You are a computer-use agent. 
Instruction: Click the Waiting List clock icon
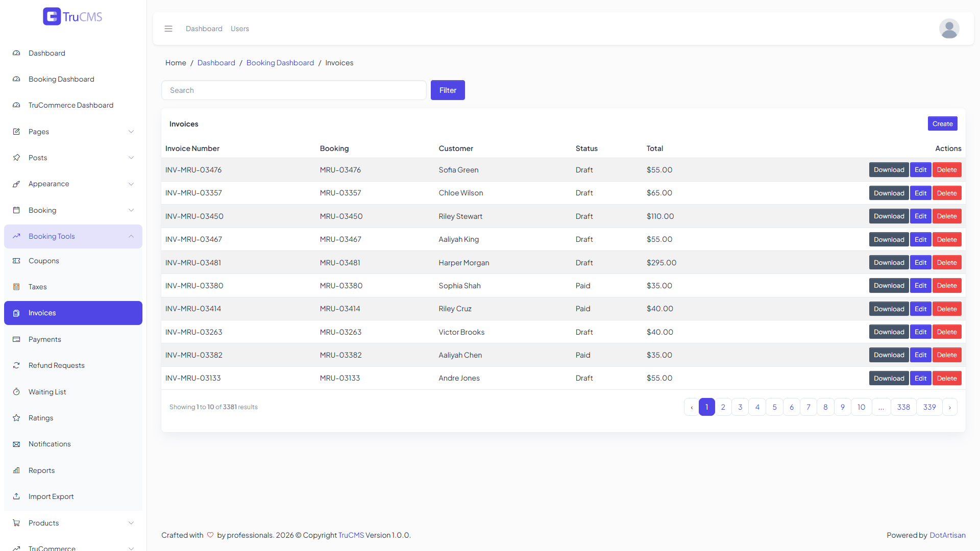coord(16,392)
